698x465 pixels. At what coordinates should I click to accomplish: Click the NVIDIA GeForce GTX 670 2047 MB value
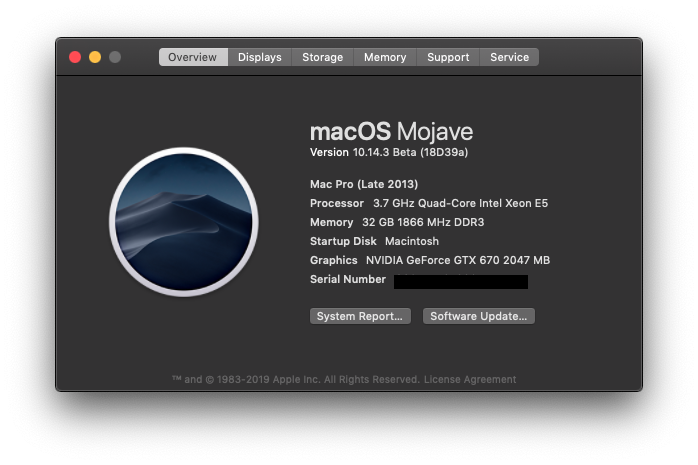pyautogui.click(x=458, y=260)
